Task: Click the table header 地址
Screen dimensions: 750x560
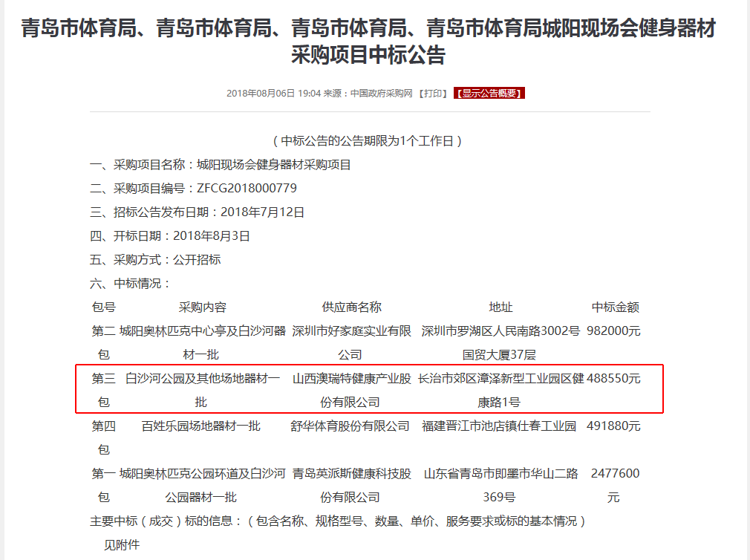Action: point(500,307)
